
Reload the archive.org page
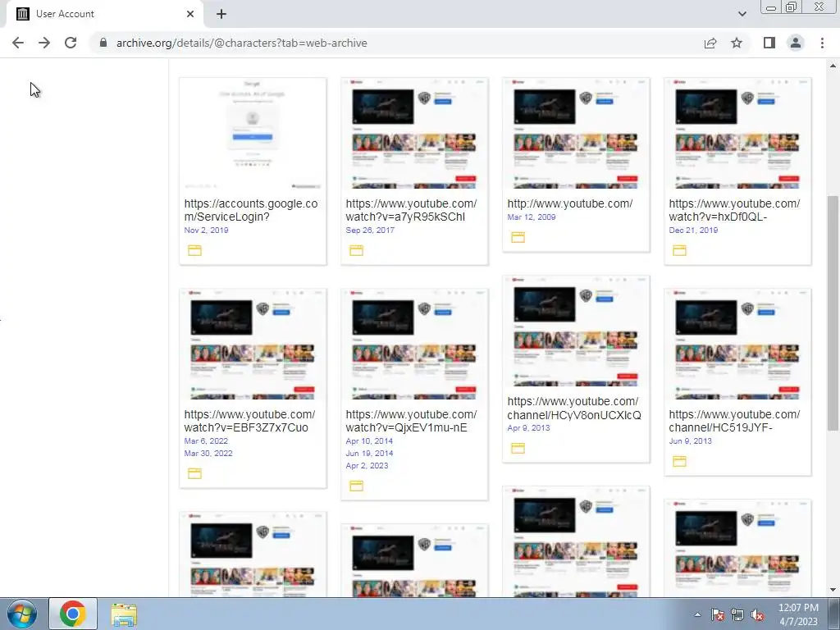(71, 43)
